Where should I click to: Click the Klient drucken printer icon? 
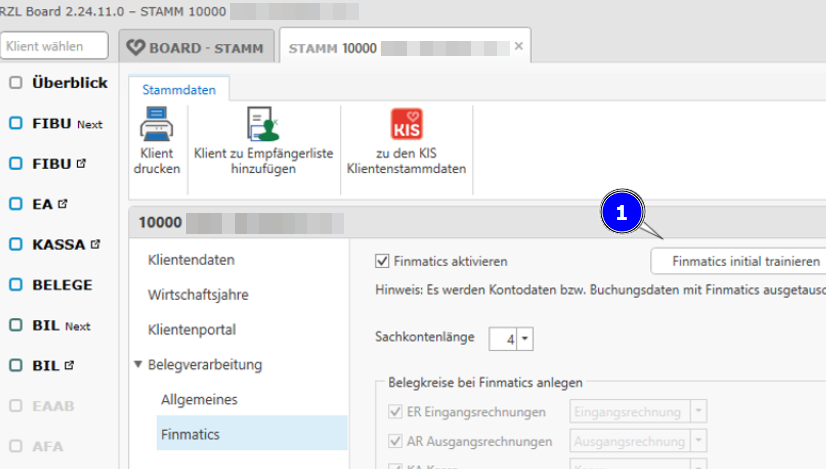tap(157, 126)
